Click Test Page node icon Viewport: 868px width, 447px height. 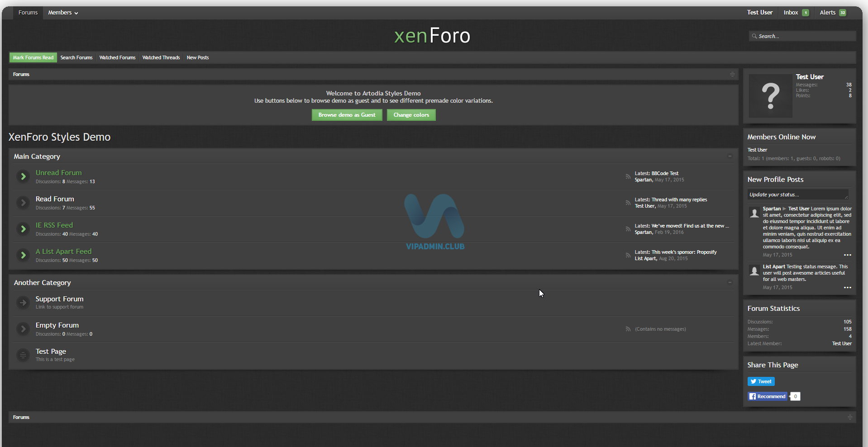[x=23, y=355]
